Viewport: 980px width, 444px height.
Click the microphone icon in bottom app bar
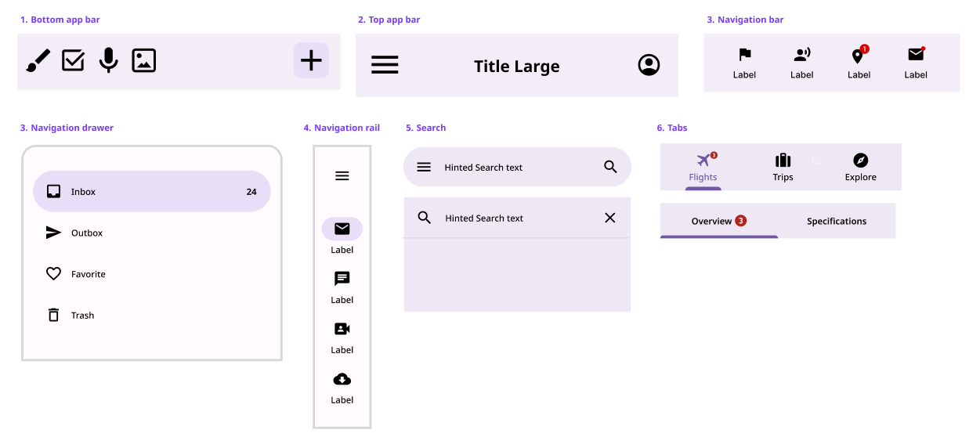pyautogui.click(x=109, y=60)
